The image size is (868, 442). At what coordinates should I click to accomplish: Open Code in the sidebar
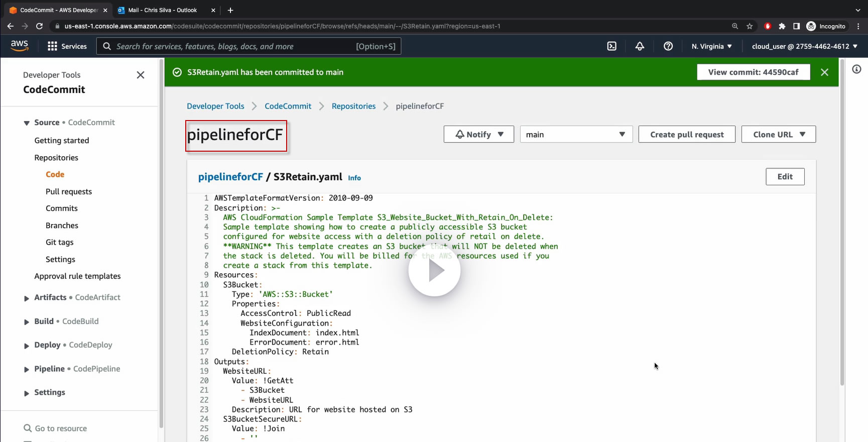[x=55, y=174]
